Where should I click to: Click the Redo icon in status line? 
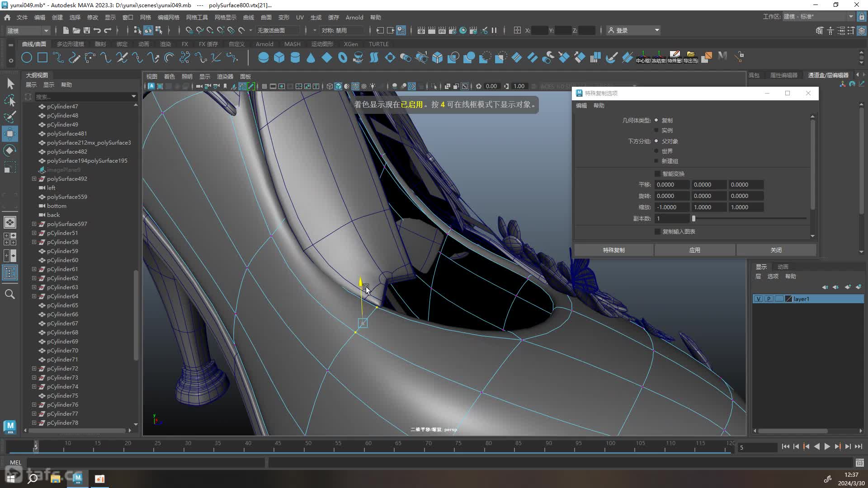pyautogui.click(x=108, y=30)
